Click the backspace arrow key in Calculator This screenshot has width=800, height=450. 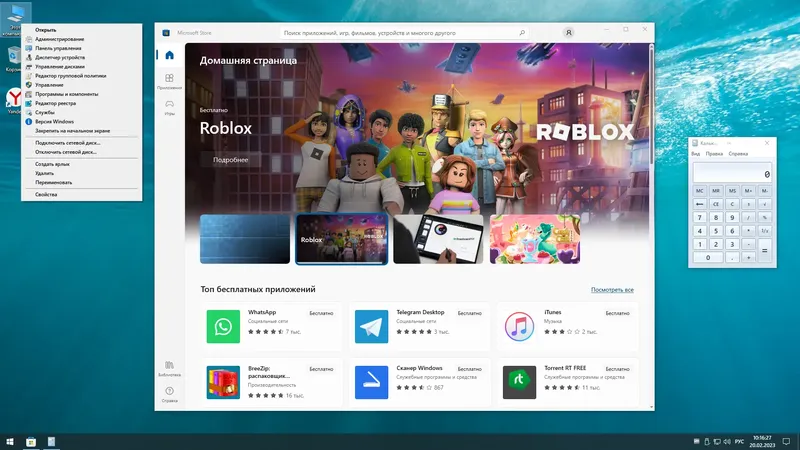click(x=699, y=204)
